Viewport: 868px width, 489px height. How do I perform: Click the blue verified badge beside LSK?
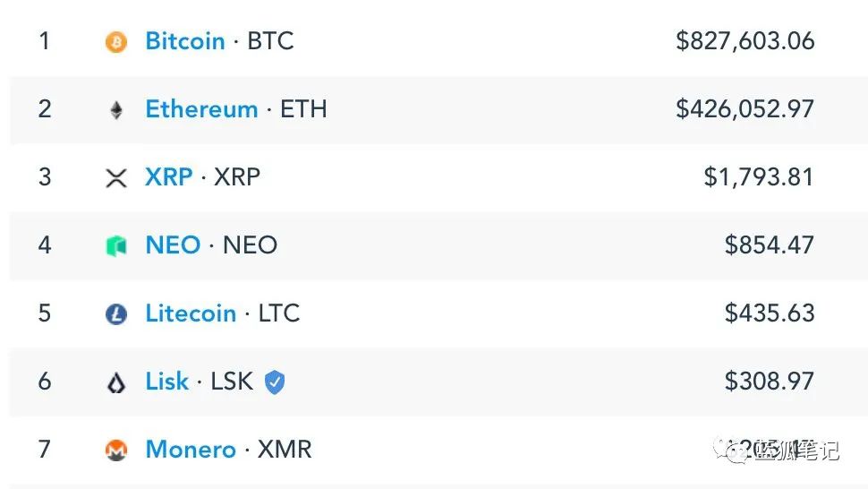[275, 382]
